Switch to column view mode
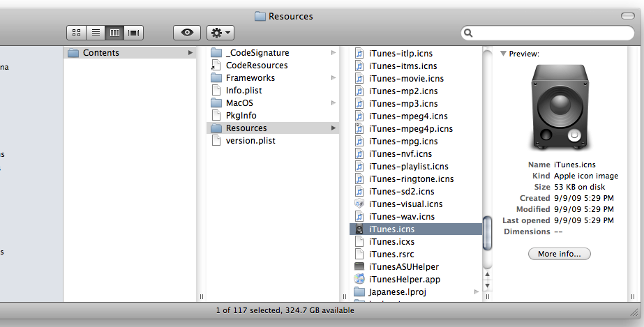Image resolution: width=644 pixels, height=327 pixels. 114,33
